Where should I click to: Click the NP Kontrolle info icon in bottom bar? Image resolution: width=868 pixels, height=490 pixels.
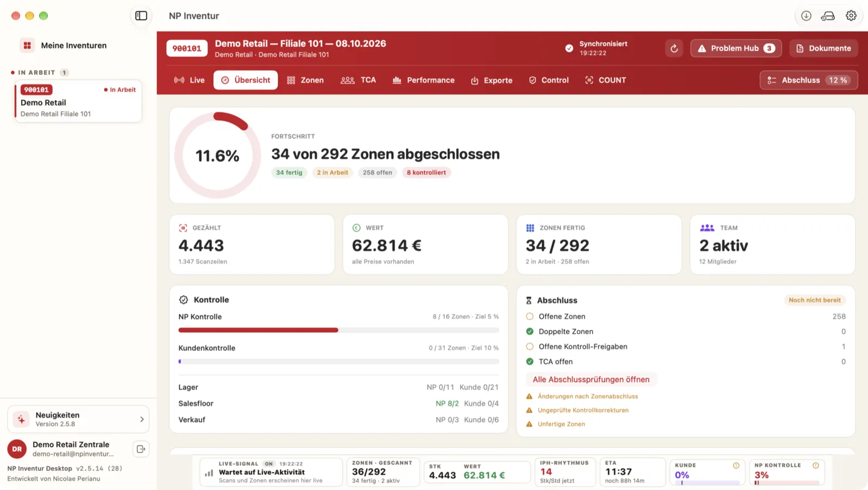point(816,466)
